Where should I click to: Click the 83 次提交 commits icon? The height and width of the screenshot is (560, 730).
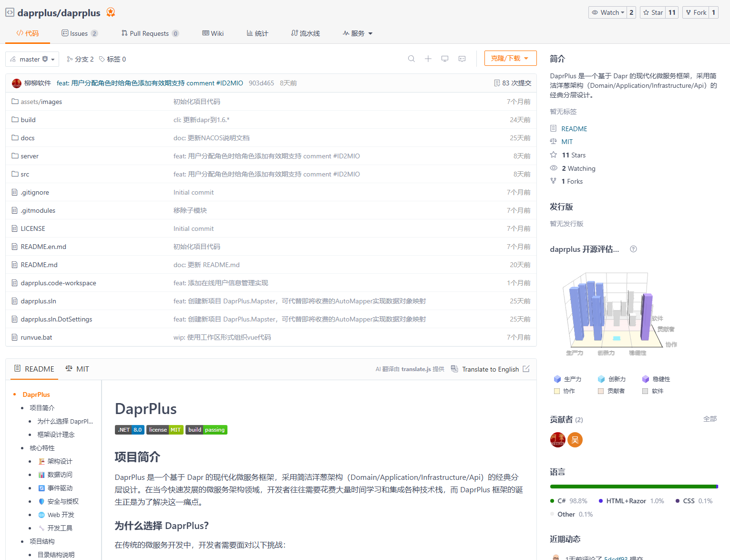[x=497, y=83]
